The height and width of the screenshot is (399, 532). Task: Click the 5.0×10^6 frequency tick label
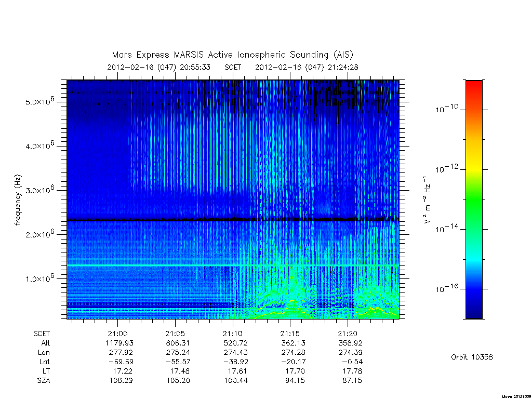point(39,101)
